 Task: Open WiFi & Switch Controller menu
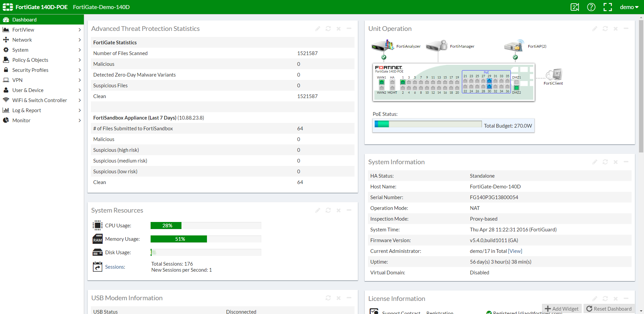click(42, 100)
